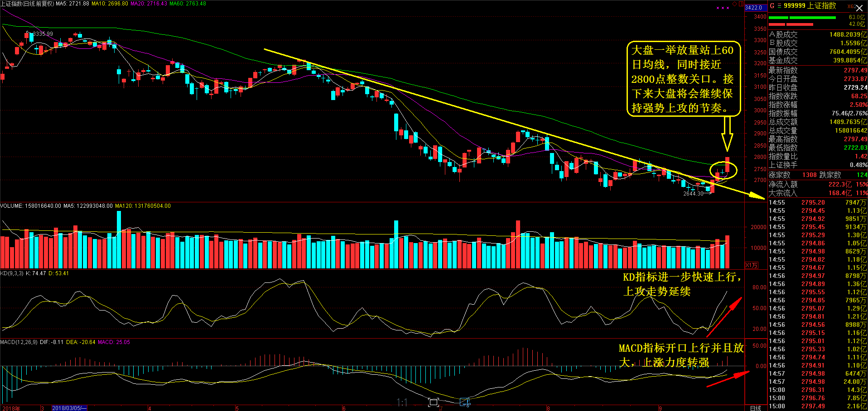Close the quote panel with the white X
Viewport: 868px width, 411px height.
(x=859, y=8)
